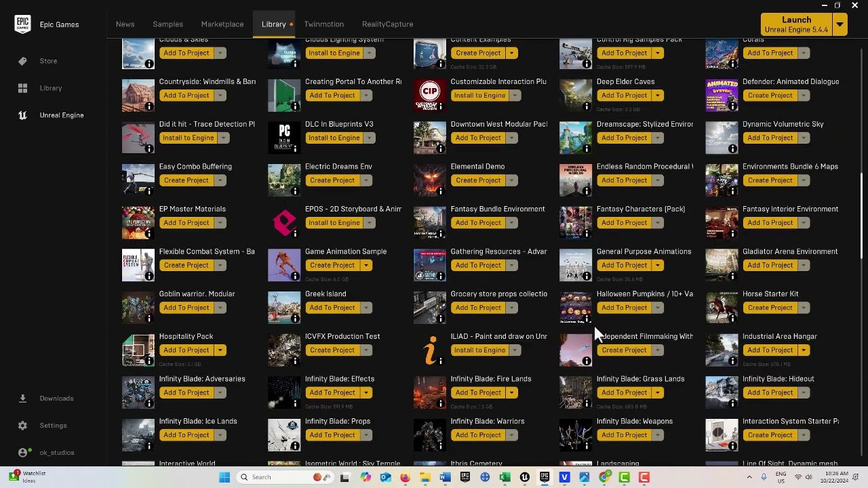Image resolution: width=868 pixels, height=488 pixels.
Task: Open Epic Games Launcher taskbar icon
Action: tap(545, 477)
